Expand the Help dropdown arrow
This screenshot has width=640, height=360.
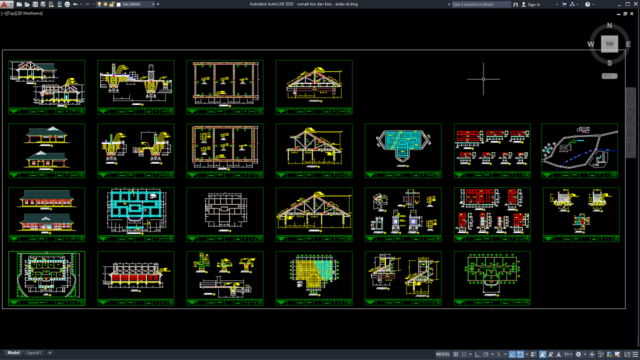coord(594,4)
